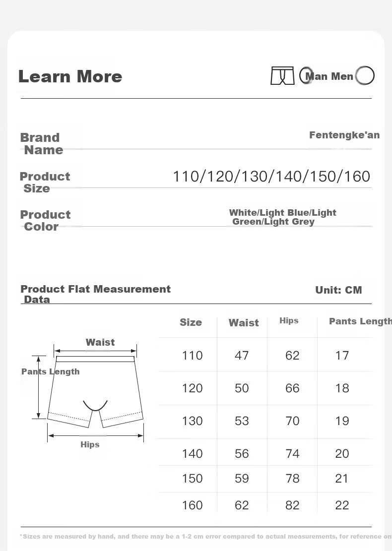Screen dimensions: 392x551
Task: Click the boxer shorts icon at top
Action: click(x=282, y=75)
